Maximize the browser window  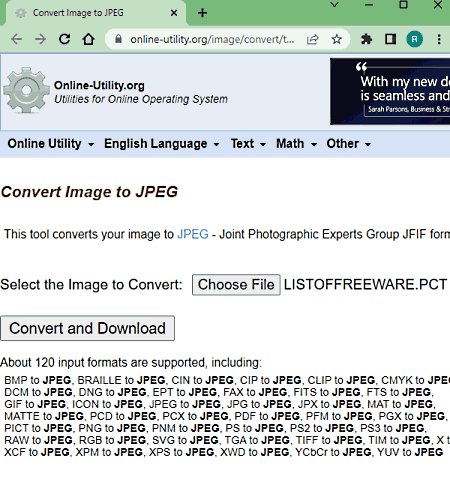[x=403, y=5]
